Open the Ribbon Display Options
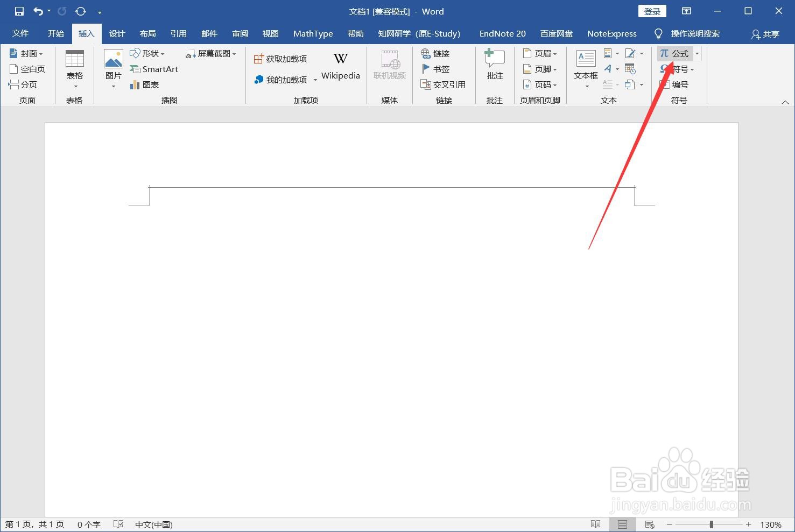 [x=686, y=11]
